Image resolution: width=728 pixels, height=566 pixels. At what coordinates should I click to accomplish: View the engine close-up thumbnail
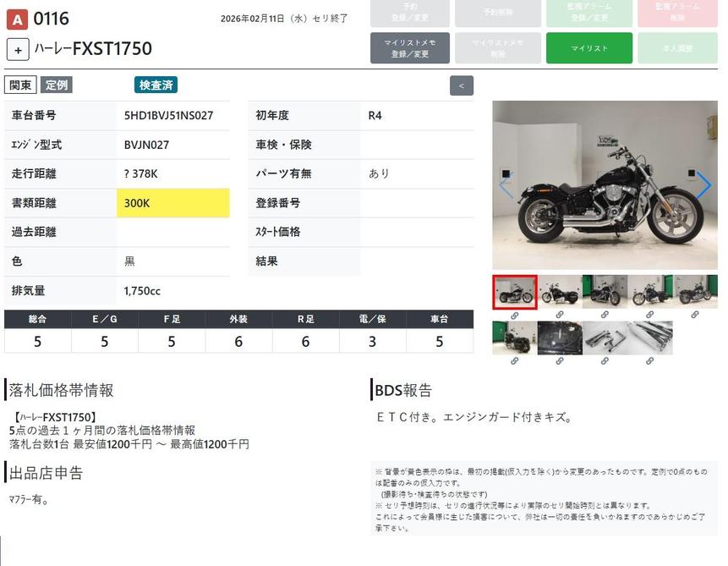tap(560, 338)
